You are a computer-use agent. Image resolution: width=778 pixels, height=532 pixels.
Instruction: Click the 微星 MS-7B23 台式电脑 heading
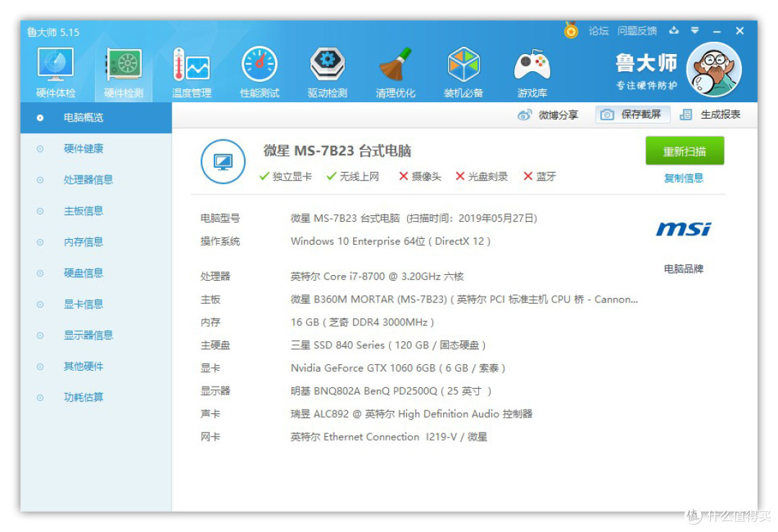coord(337,150)
